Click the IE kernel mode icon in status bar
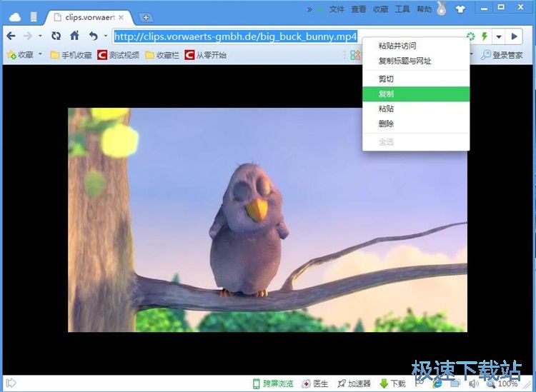 tap(437, 383)
